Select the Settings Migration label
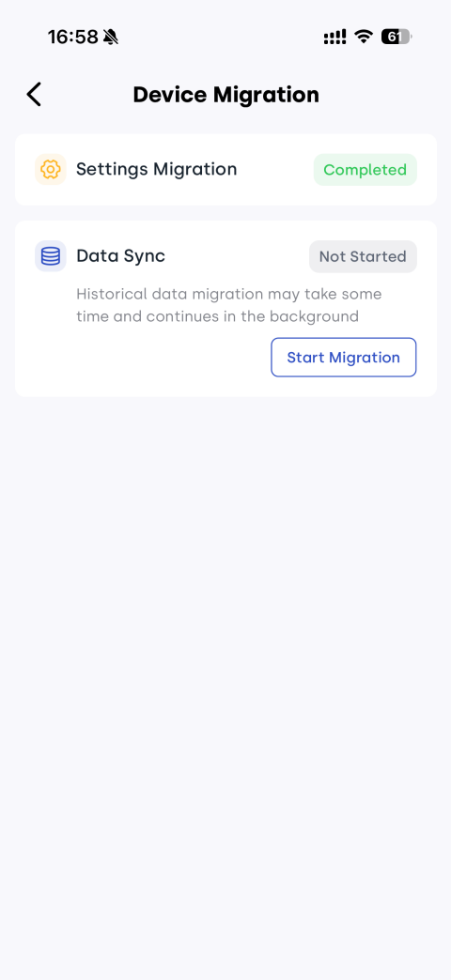Image resolution: width=451 pixels, height=980 pixels. point(156,169)
